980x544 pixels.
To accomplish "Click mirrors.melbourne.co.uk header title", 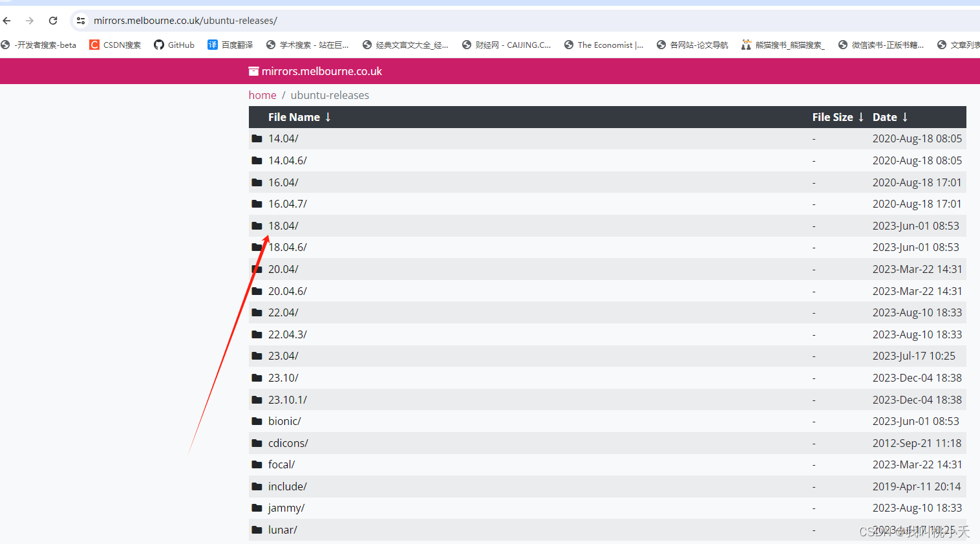I will 322,71.
